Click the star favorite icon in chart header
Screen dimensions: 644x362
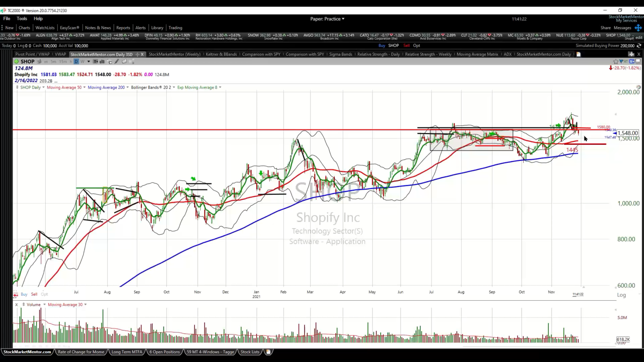tap(615, 61)
